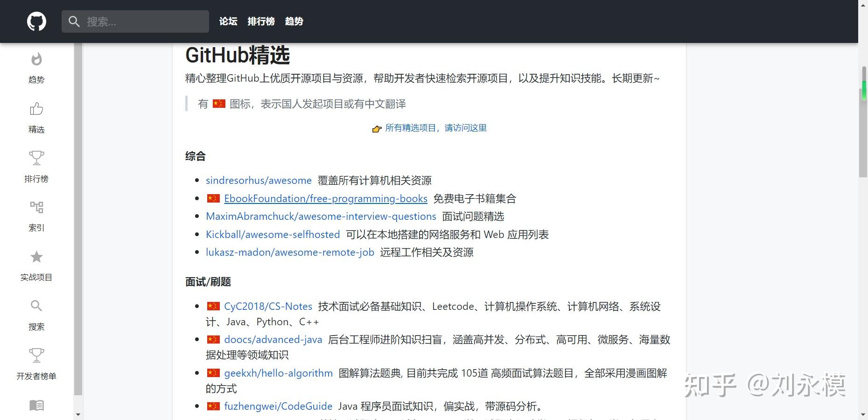868x420 pixels.
Task: Click the GitHub logo icon
Action: [x=36, y=21]
